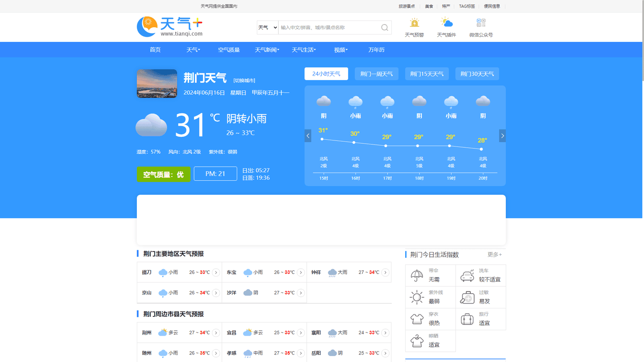Click the partly sunny icon in 荆州 row
Viewport: 644px width, 362px height.
(163, 333)
